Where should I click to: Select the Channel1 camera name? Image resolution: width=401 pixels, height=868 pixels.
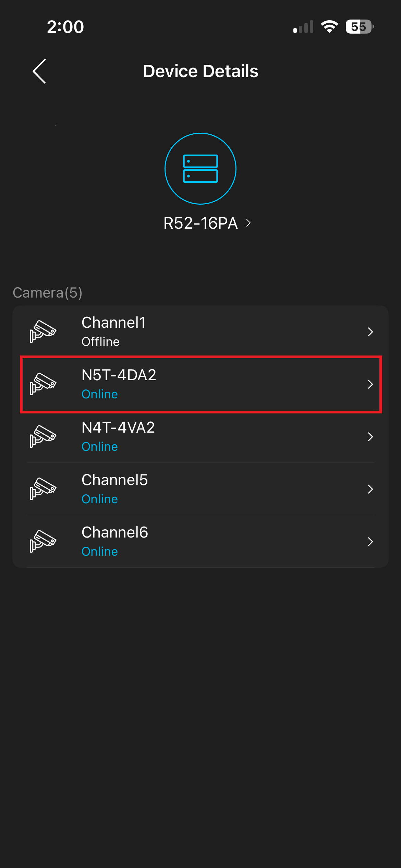113,323
